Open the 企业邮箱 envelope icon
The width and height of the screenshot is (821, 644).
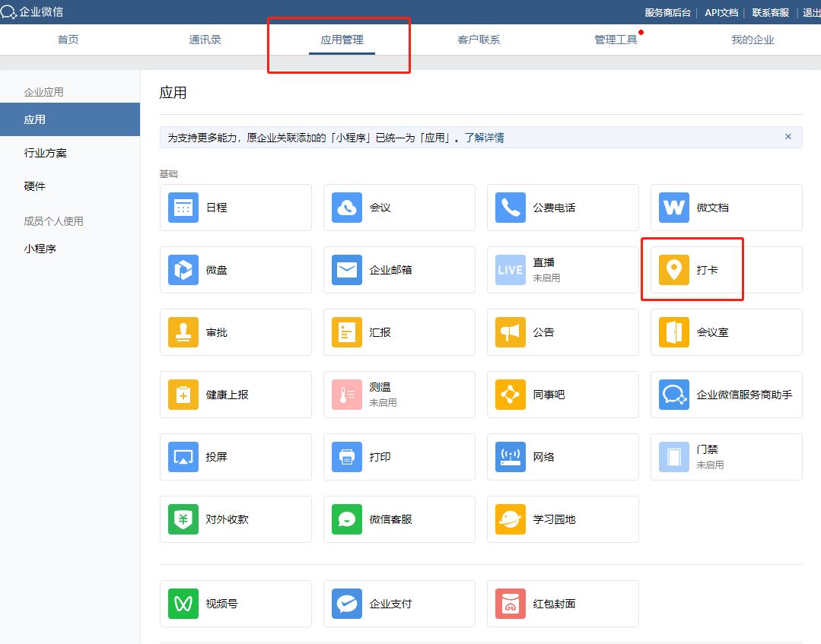click(347, 270)
